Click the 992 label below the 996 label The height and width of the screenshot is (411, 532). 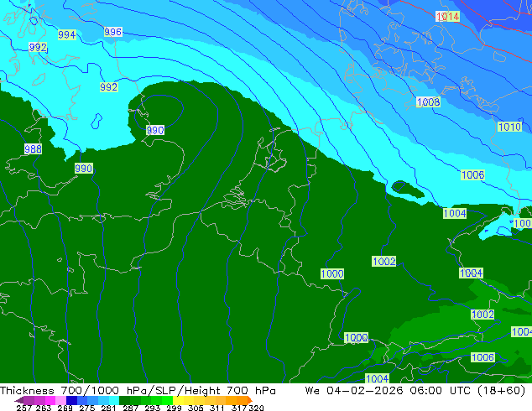[108, 86]
